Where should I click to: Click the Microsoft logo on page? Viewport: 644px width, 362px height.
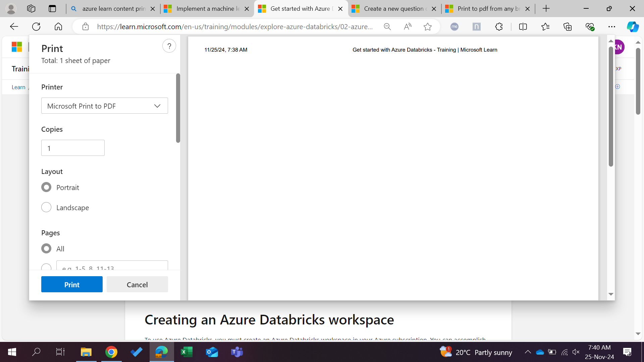coord(17,47)
